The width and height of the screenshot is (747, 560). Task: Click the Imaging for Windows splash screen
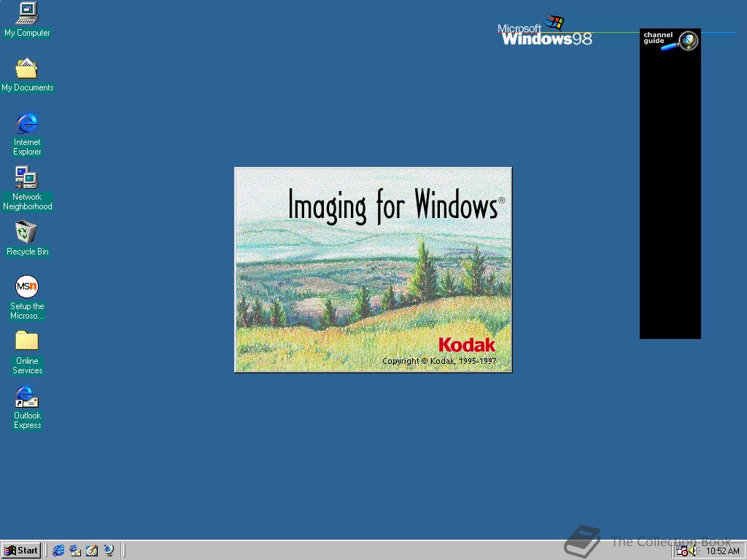(373, 270)
